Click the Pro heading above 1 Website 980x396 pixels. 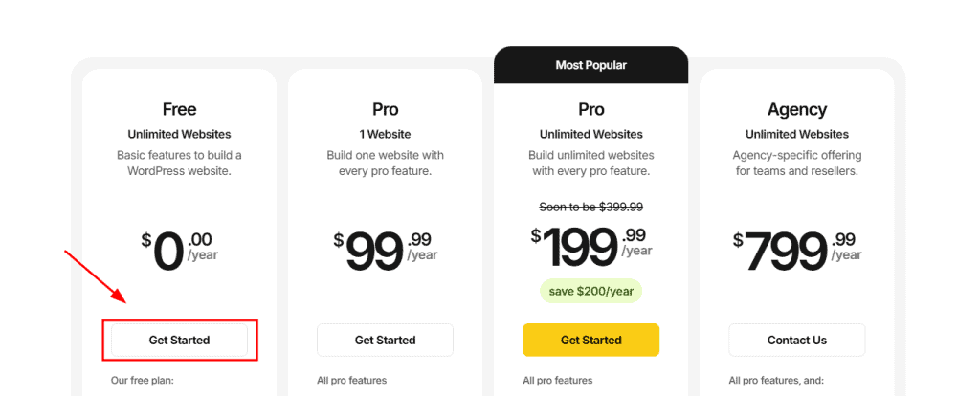(x=385, y=109)
